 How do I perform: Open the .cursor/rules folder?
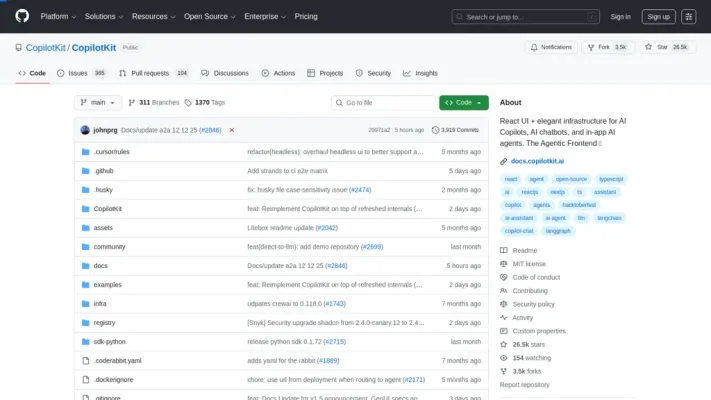tap(112, 151)
